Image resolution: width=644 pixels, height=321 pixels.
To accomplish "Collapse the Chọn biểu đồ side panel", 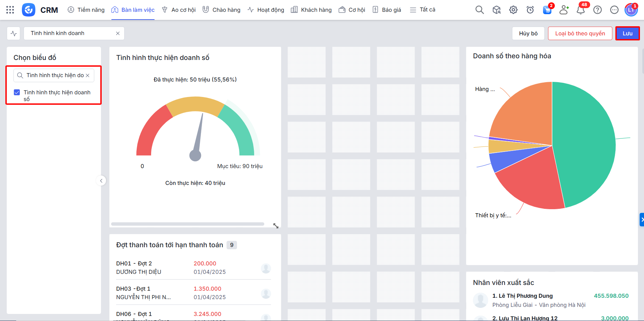I will 101,181.
